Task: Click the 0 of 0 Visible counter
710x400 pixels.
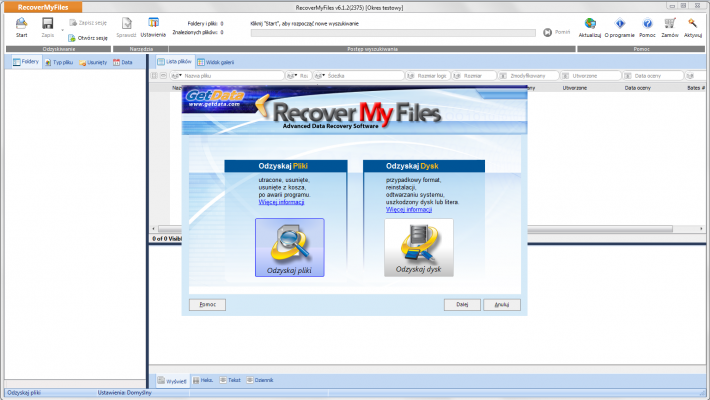Action: coord(167,239)
